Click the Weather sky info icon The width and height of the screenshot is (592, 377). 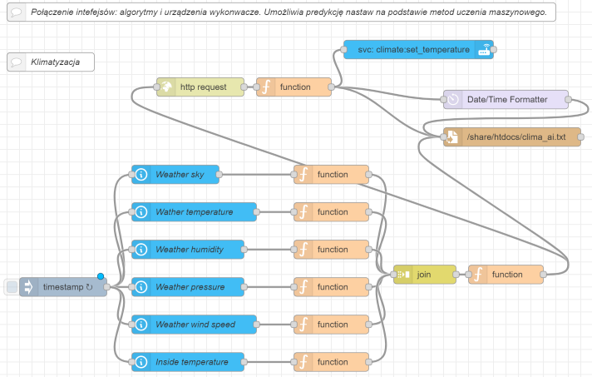click(x=141, y=174)
